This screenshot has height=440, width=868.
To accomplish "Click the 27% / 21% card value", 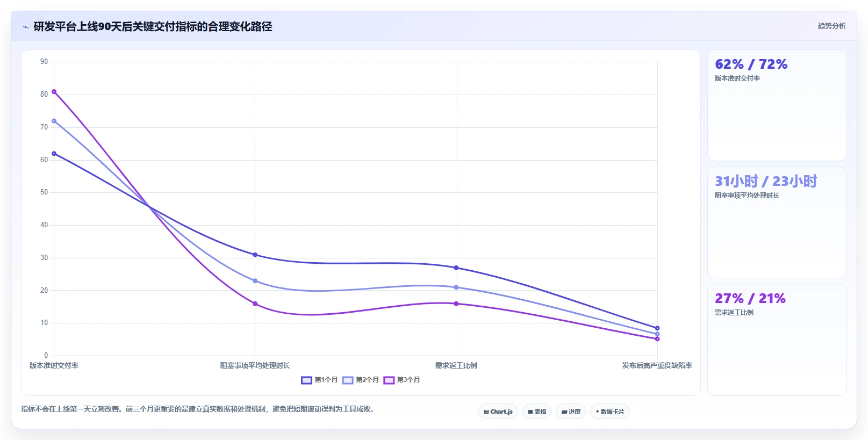I will (x=750, y=298).
